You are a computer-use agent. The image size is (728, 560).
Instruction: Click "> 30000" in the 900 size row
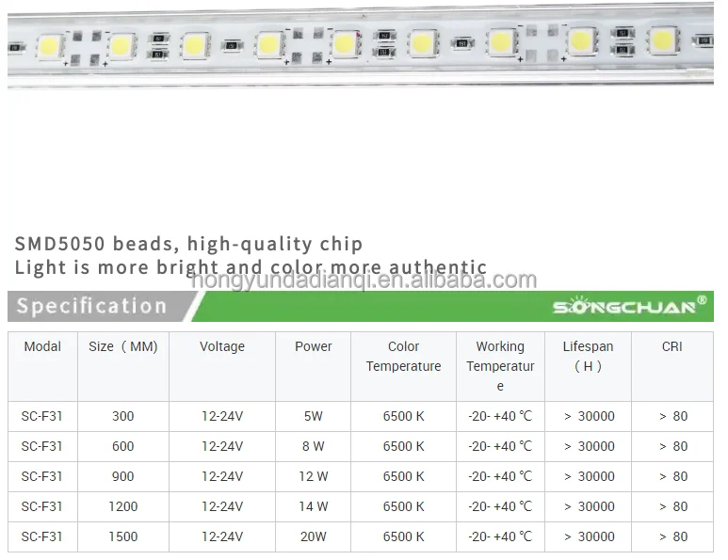point(589,476)
